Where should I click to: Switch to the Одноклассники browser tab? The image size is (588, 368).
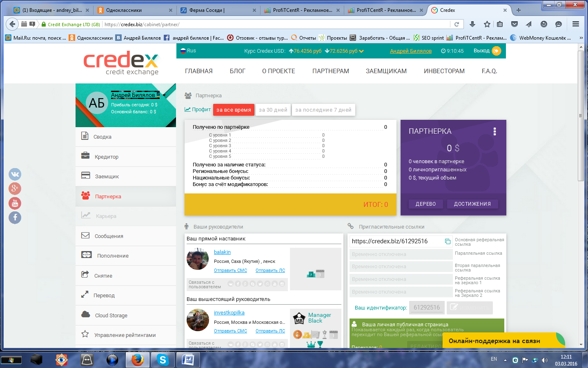point(134,10)
